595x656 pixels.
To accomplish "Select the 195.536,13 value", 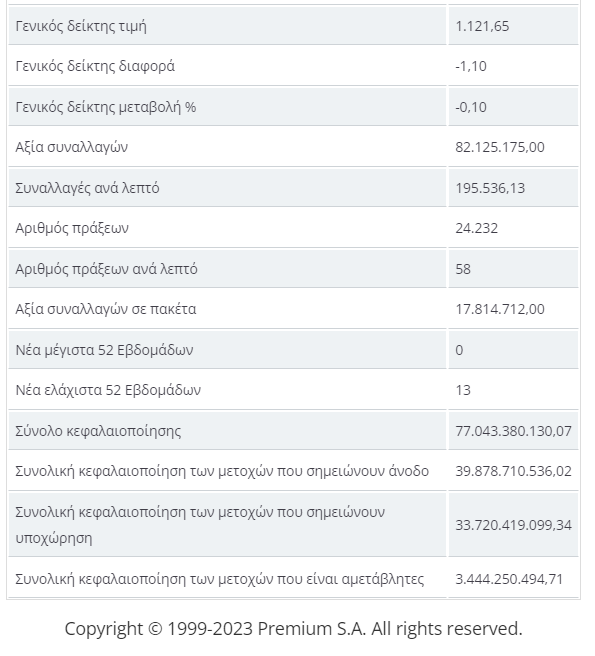I will 490,188.
